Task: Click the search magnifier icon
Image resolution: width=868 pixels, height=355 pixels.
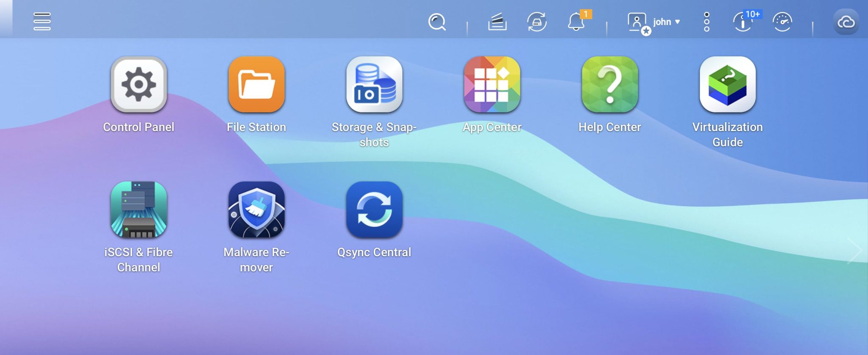Action: click(437, 22)
